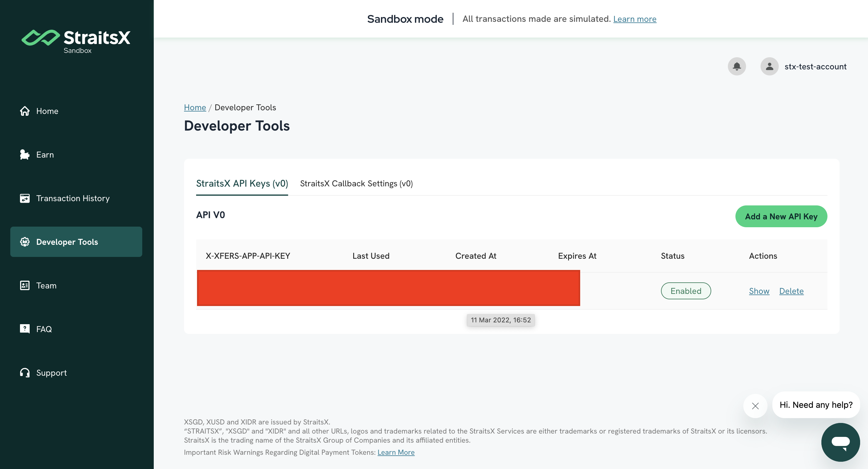Click the Expires At column header
This screenshot has width=868, height=469.
tap(577, 256)
